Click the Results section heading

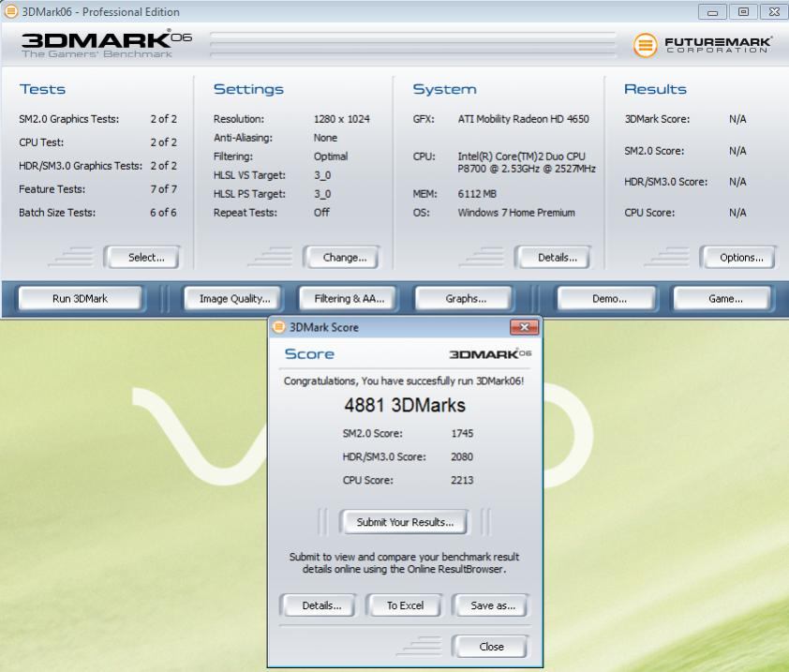[x=655, y=89]
